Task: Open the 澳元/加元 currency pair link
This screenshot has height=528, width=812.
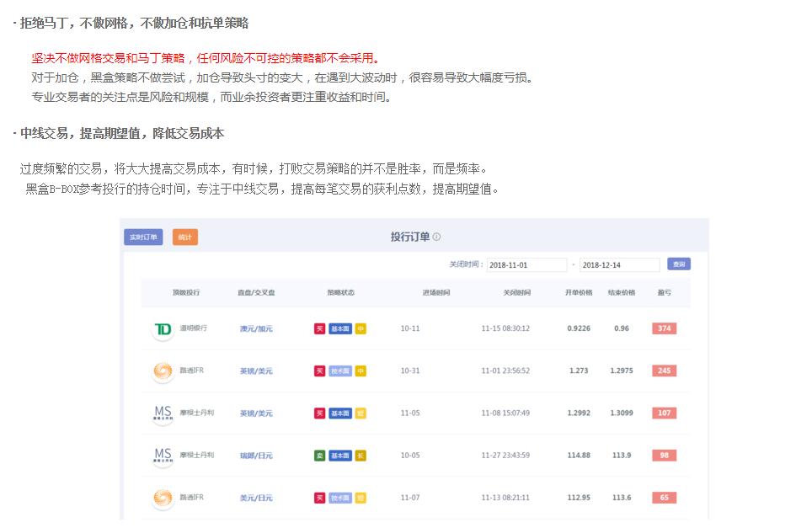Action: [x=256, y=328]
